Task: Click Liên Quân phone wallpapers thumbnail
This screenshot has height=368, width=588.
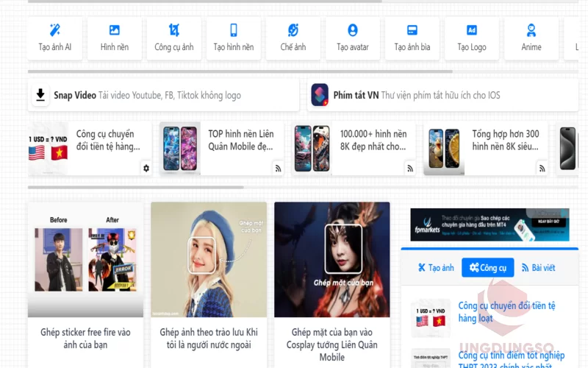Action: tap(180, 149)
